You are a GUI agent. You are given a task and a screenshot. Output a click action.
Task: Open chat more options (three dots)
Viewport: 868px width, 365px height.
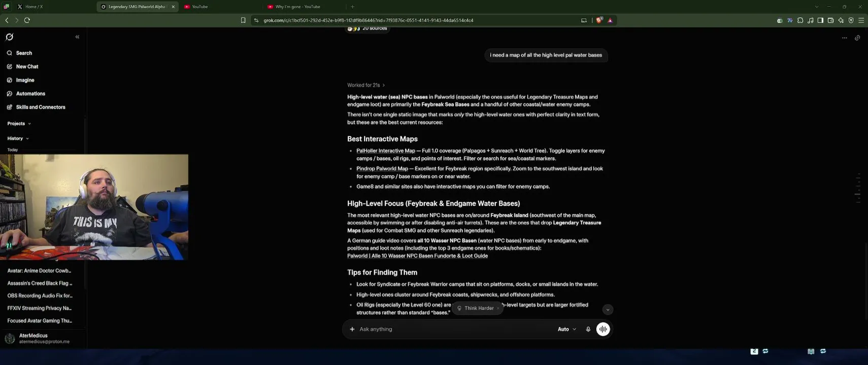(845, 38)
